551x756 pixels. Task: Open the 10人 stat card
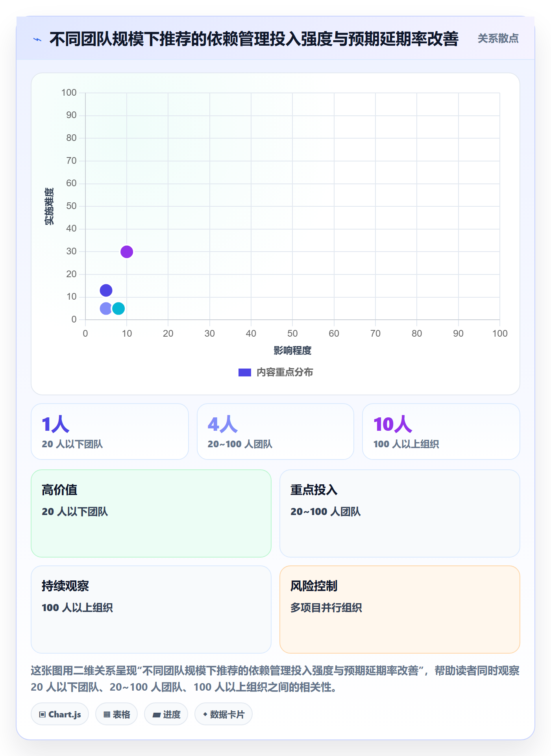click(441, 432)
